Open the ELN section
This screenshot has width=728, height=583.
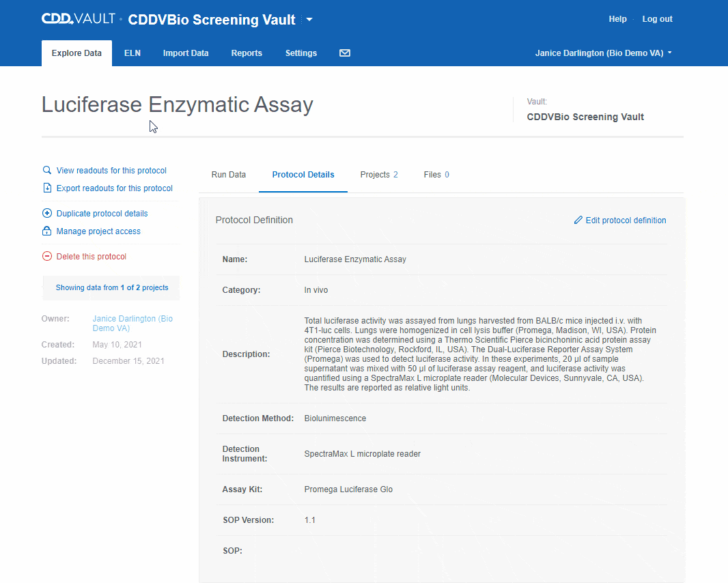132,53
